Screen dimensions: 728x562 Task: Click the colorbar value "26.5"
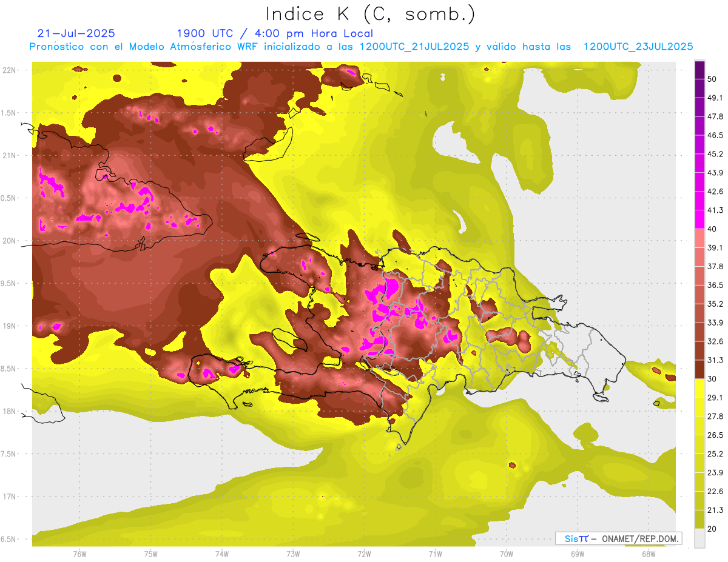coord(715,435)
